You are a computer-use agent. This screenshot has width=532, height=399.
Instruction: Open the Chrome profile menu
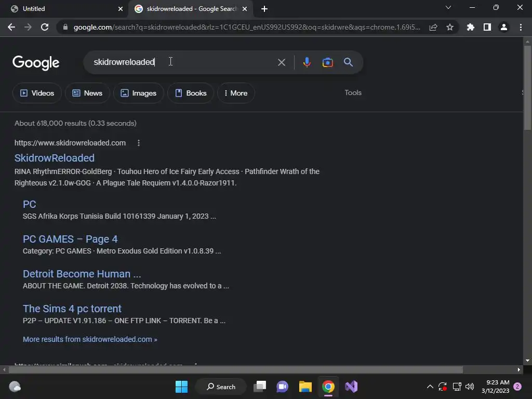(504, 27)
